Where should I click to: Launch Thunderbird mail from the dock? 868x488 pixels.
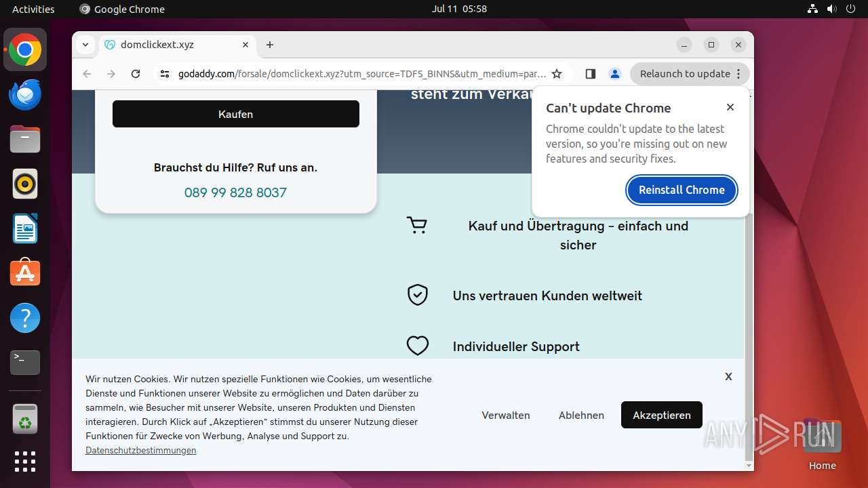click(x=25, y=94)
